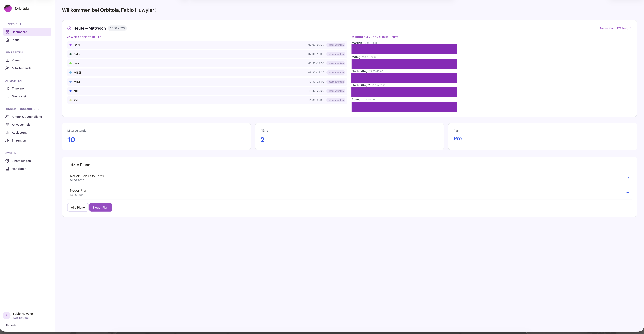Click the arrow on the last Letzte Pläne row
Viewport: 644px width, 334px height.
627,192
